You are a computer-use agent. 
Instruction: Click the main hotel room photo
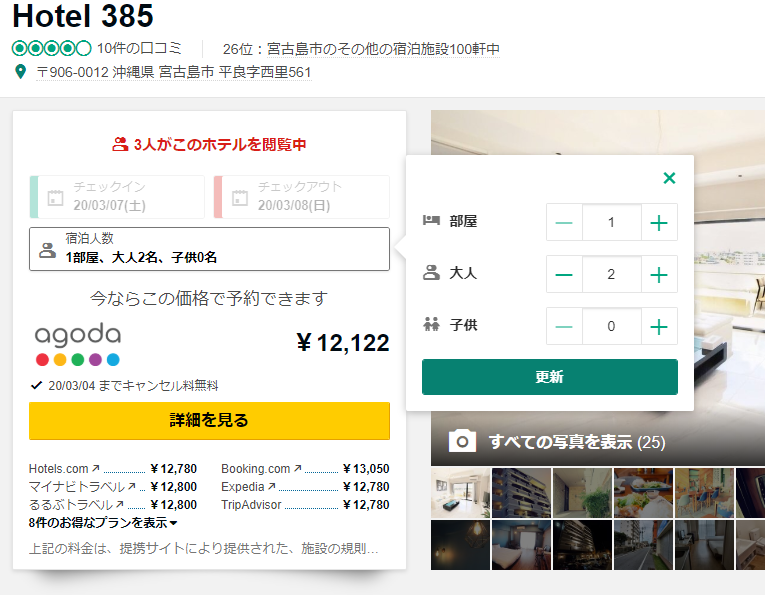[x=729, y=288]
